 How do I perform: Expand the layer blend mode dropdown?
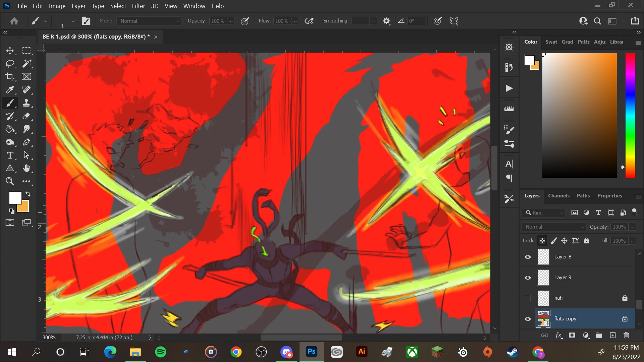click(554, 227)
